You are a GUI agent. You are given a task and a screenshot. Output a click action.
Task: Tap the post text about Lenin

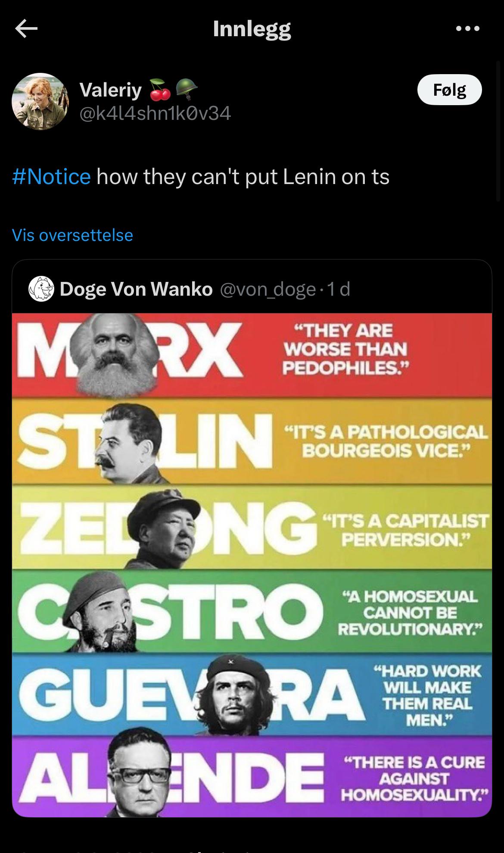(243, 177)
